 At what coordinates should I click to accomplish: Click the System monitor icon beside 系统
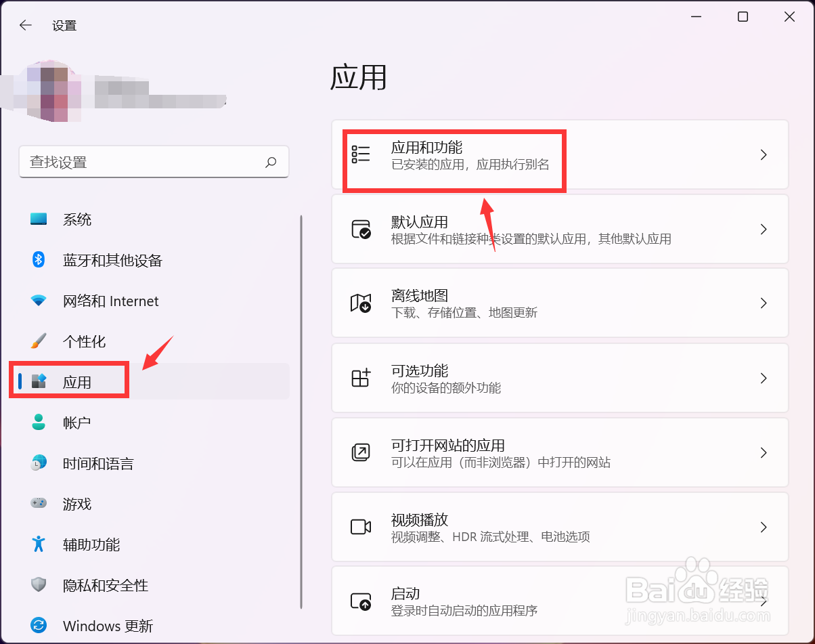pos(39,219)
